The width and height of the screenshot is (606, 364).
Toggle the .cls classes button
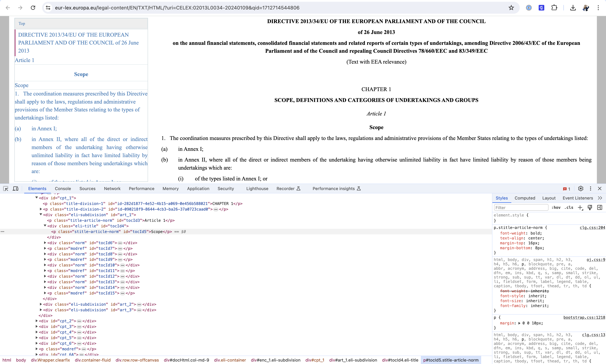click(x=569, y=208)
